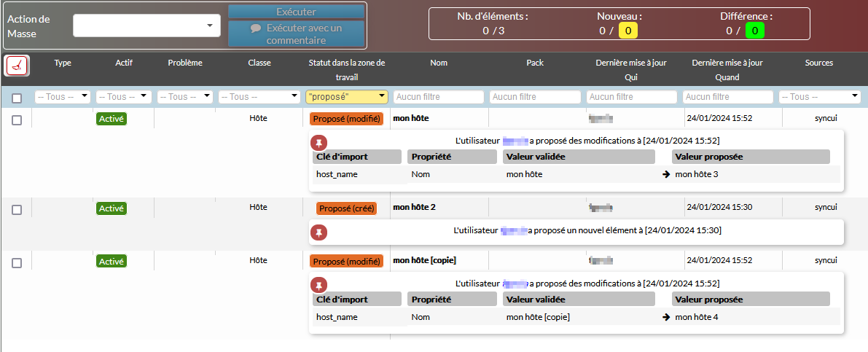Select the header select-all checkbox
Screen dimensions: 868x352
click(17, 98)
